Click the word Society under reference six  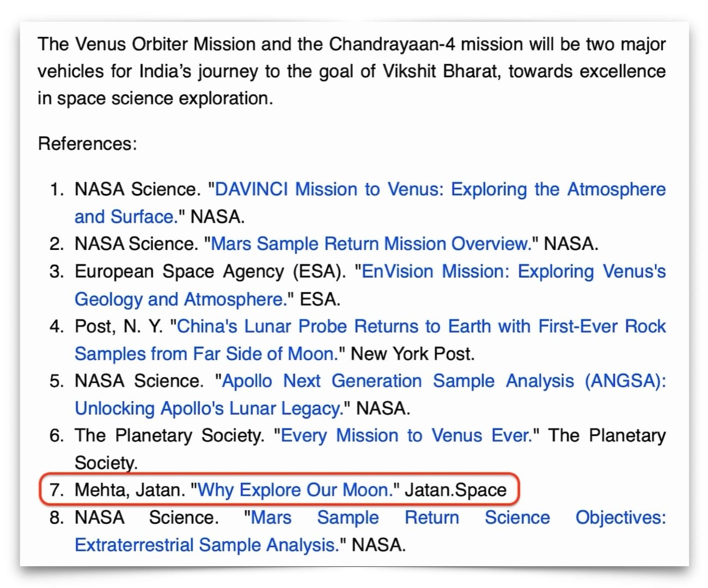pyautogui.click(x=106, y=463)
